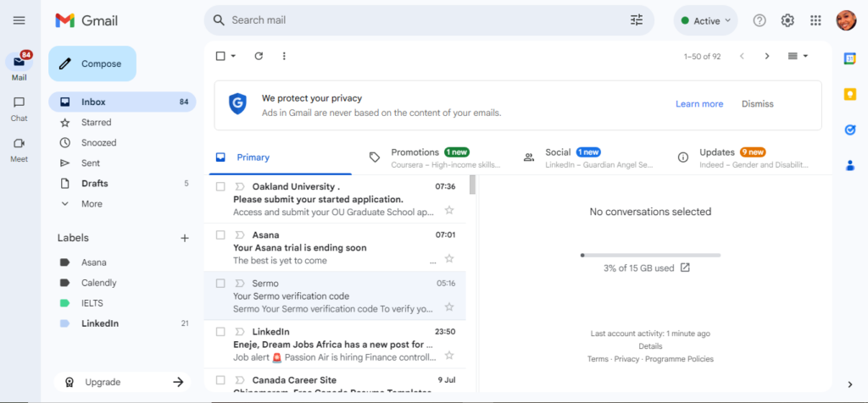Viewport: 868px width, 403px height.
Task: Dismiss the privacy banner
Action: click(757, 104)
